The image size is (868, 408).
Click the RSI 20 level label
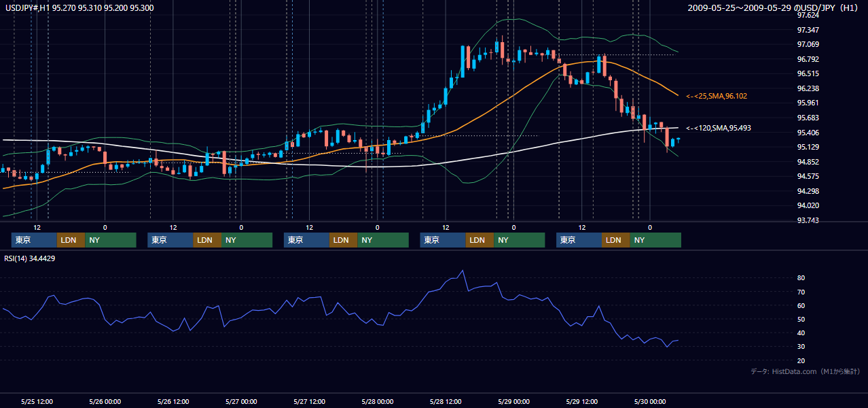801,360
